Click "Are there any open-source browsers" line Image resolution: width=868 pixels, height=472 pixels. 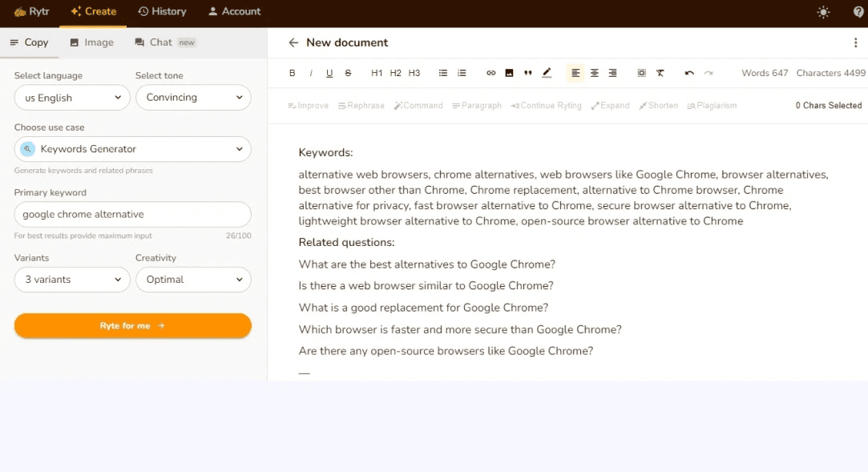pyautogui.click(x=446, y=351)
